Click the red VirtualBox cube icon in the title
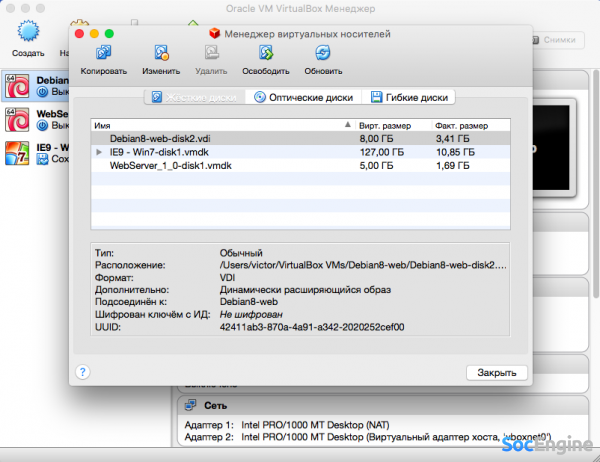 click(x=215, y=34)
